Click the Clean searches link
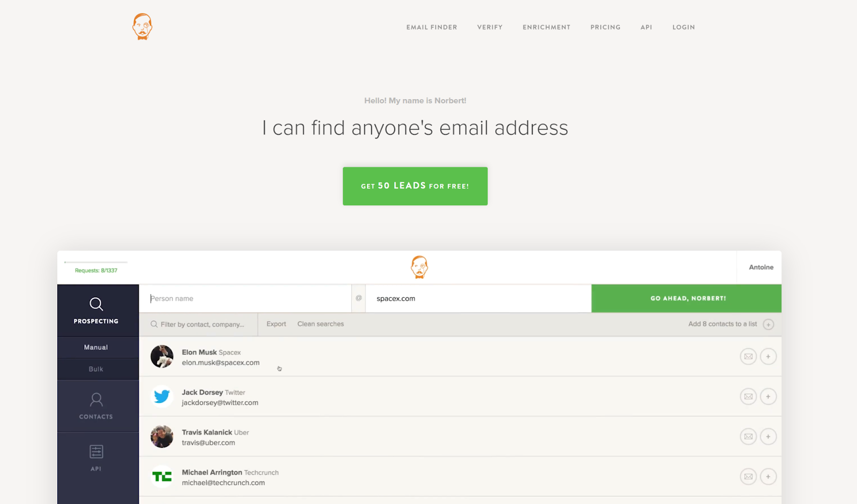The height and width of the screenshot is (504, 857). [321, 324]
